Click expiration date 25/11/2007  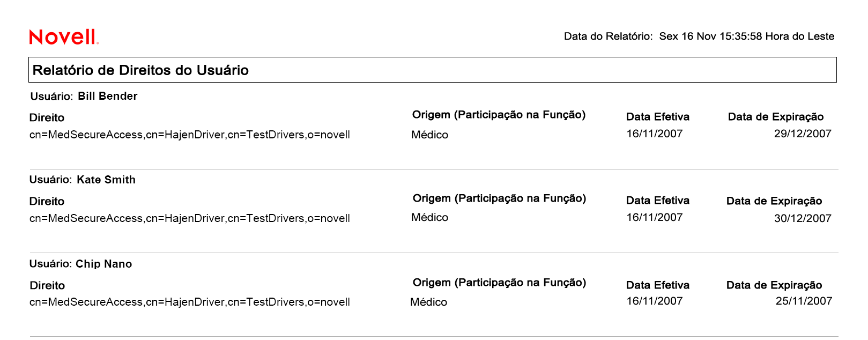pyautogui.click(x=803, y=301)
